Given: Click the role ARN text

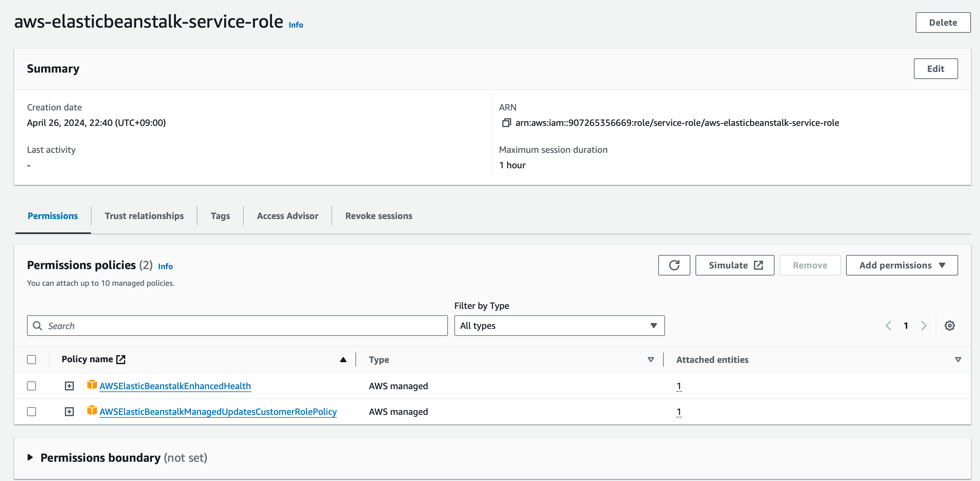Looking at the screenshot, I should (677, 123).
